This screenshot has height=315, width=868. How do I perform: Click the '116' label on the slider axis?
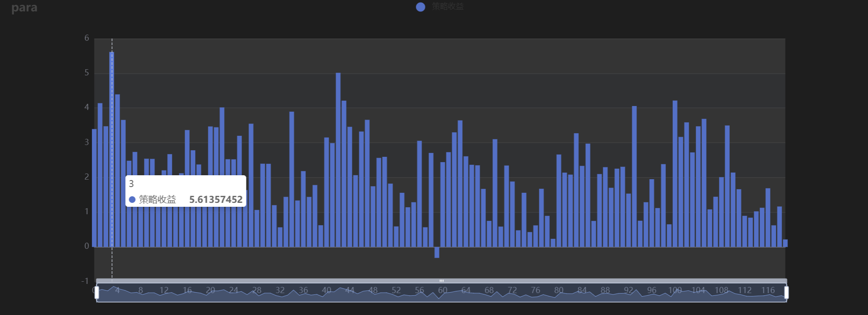click(x=768, y=290)
